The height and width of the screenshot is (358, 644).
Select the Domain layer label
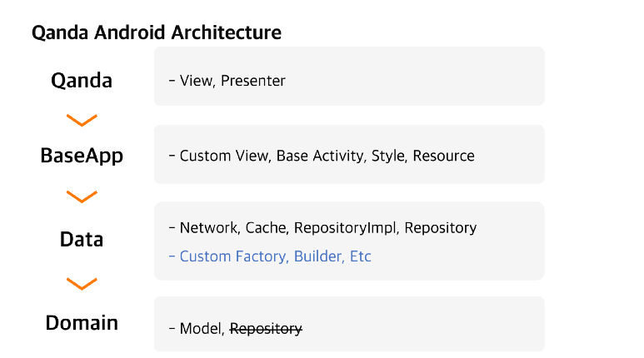(x=82, y=323)
